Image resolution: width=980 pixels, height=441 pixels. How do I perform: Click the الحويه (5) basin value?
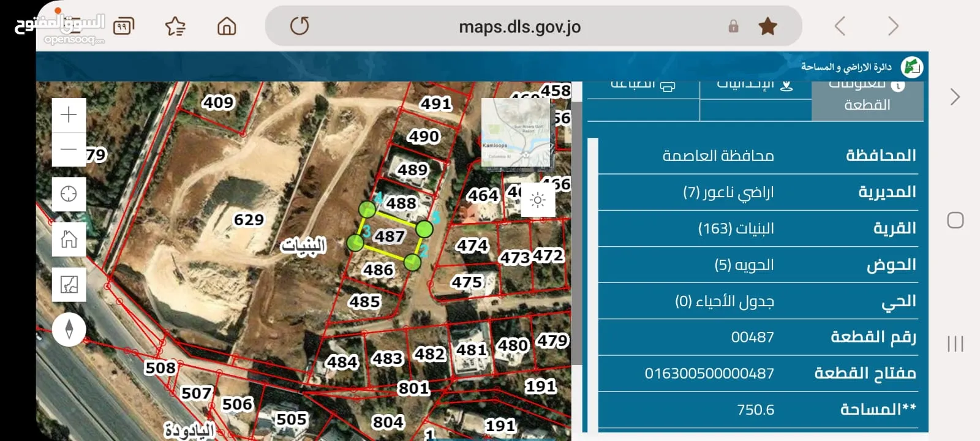pyautogui.click(x=744, y=265)
